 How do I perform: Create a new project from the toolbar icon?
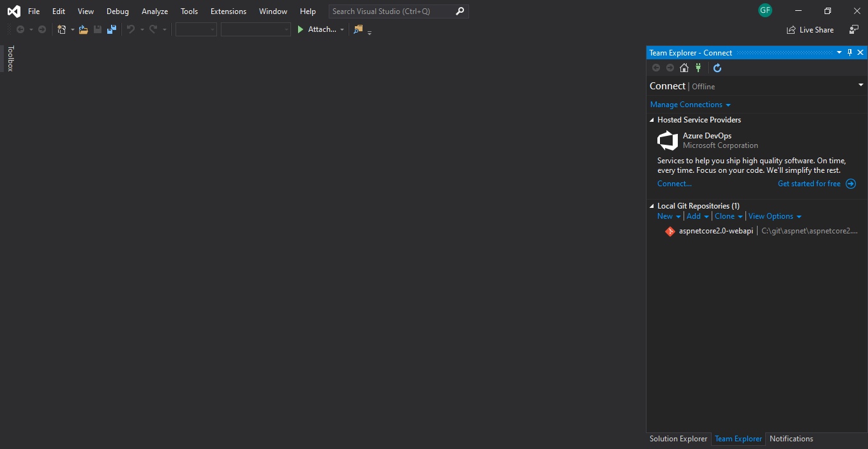pos(61,29)
